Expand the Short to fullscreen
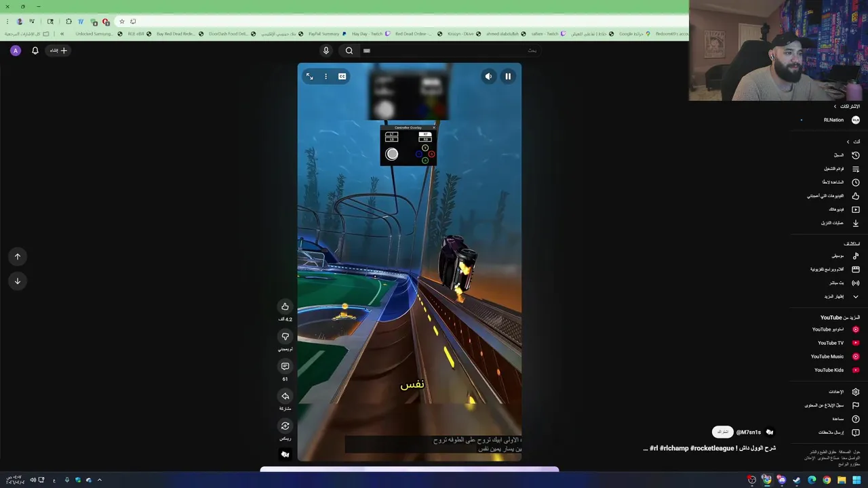 309,77
